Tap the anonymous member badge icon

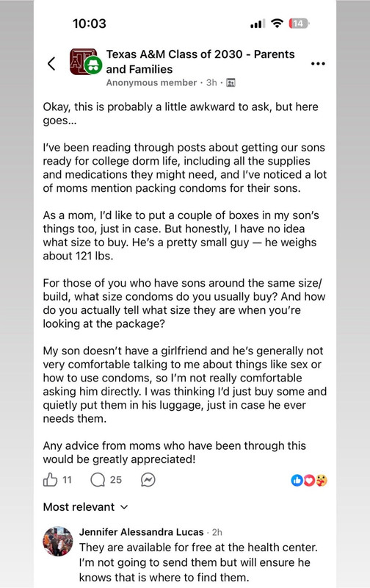click(x=93, y=65)
